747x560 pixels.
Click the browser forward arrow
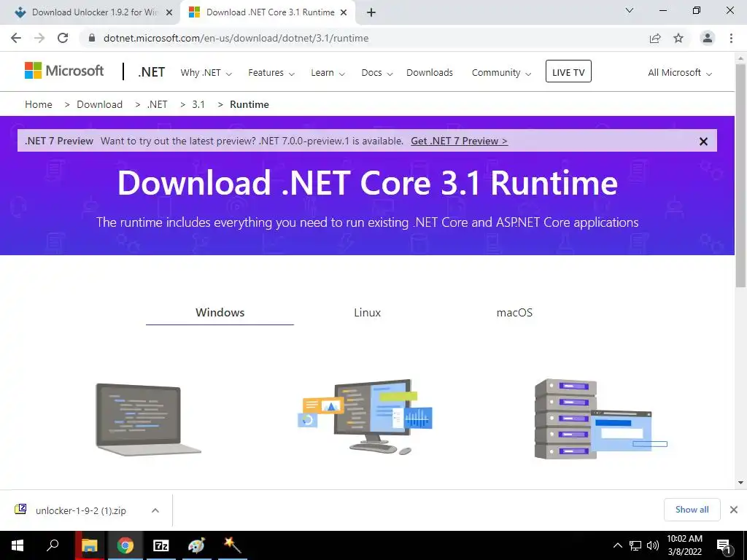[x=39, y=38]
